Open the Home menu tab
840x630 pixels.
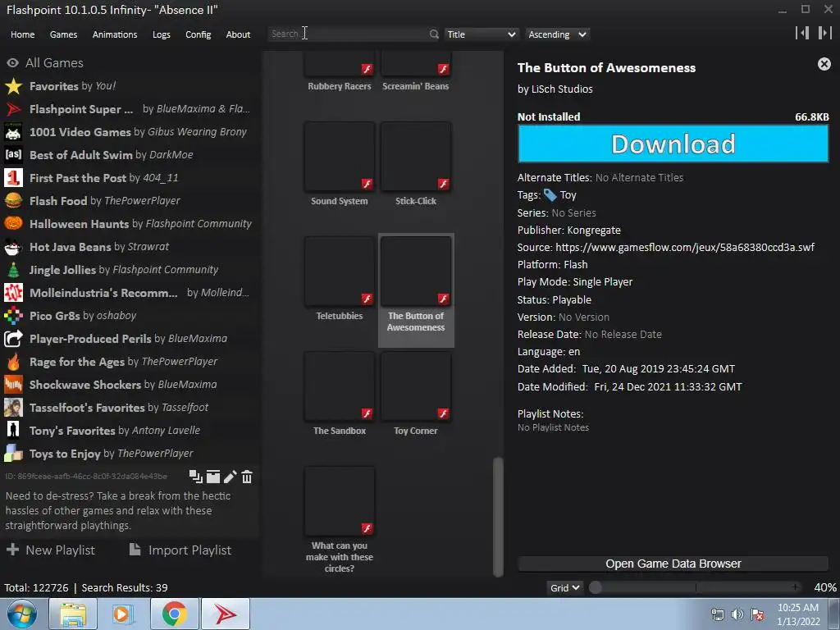(x=22, y=34)
